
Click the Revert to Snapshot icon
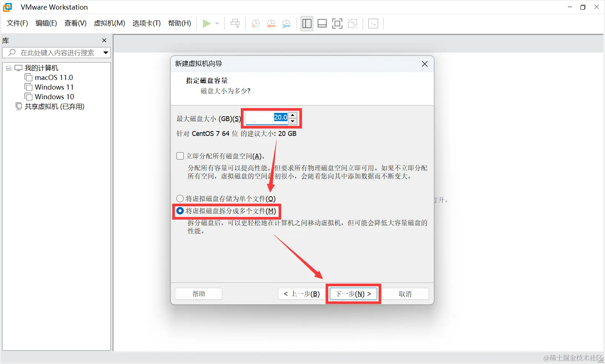click(271, 24)
